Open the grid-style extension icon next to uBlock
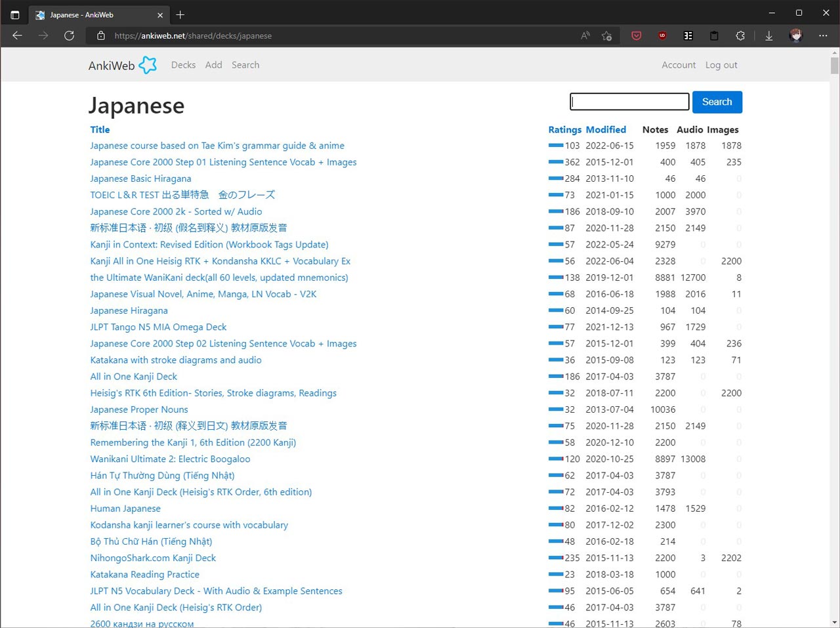This screenshot has height=628, width=840. click(688, 35)
